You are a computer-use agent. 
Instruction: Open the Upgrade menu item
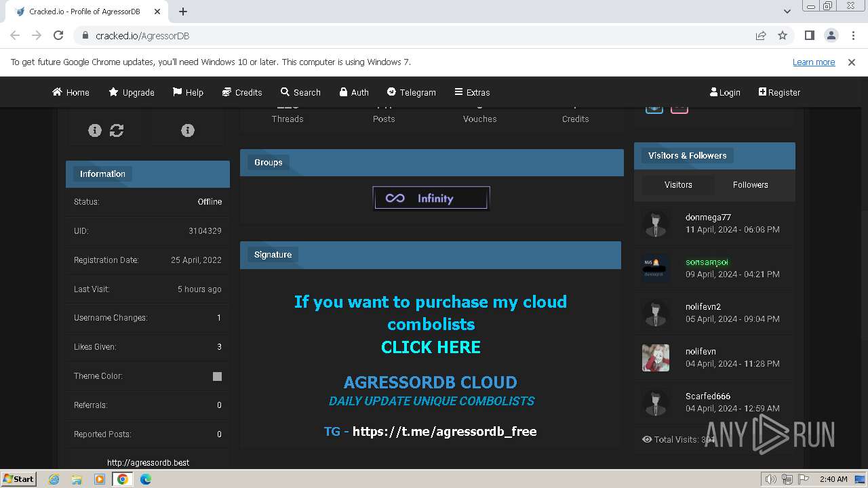pos(132,92)
